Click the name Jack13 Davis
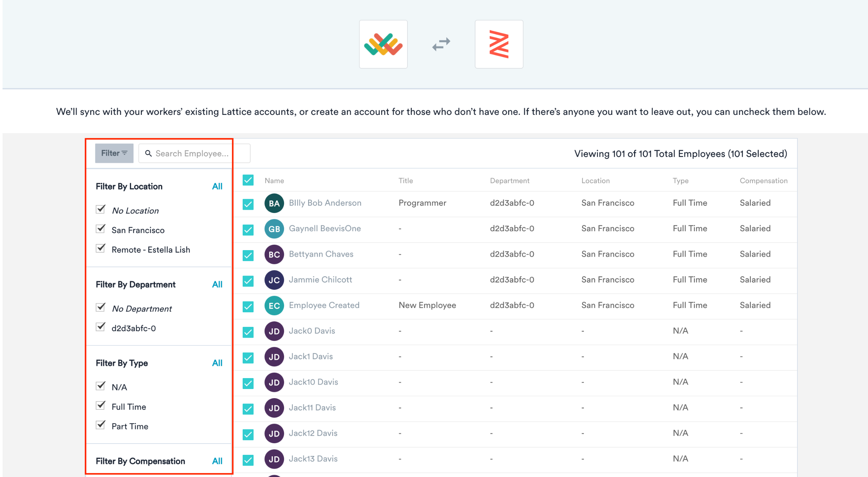 click(x=313, y=459)
